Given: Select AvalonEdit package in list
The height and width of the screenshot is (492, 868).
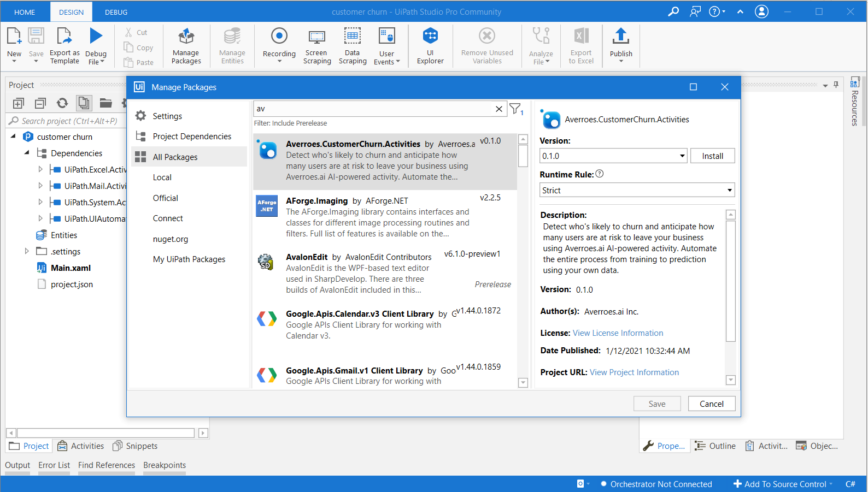Looking at the screenshot, I should (x=385, y=274).
